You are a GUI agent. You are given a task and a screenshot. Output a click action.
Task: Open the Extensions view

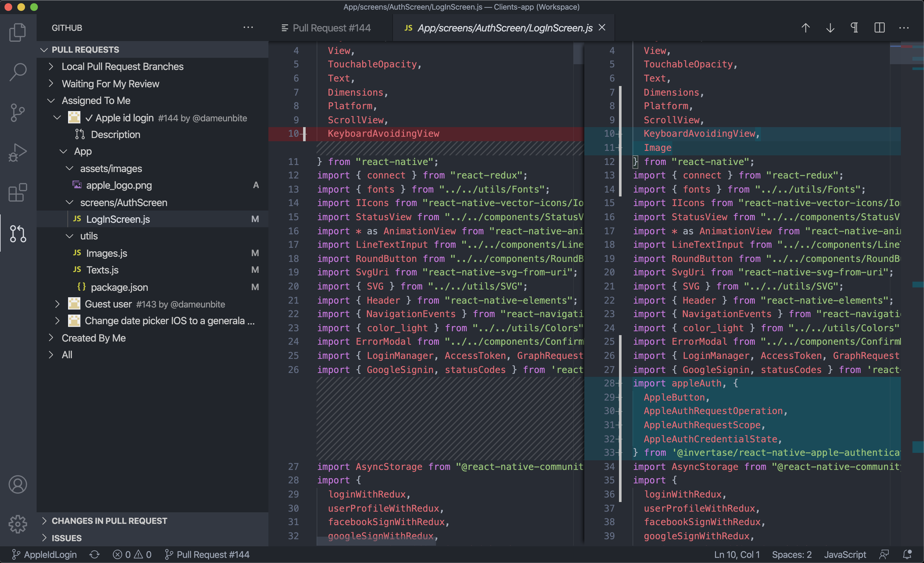(18, 193)
